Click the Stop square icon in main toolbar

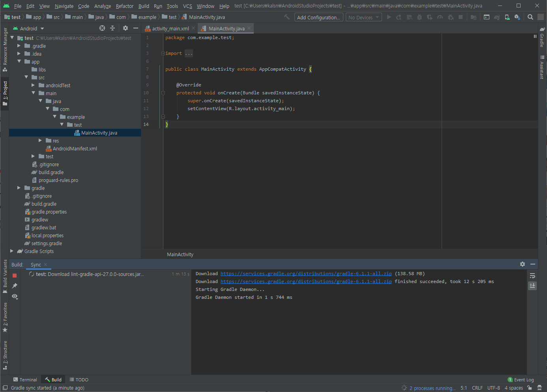click(461, 17)
